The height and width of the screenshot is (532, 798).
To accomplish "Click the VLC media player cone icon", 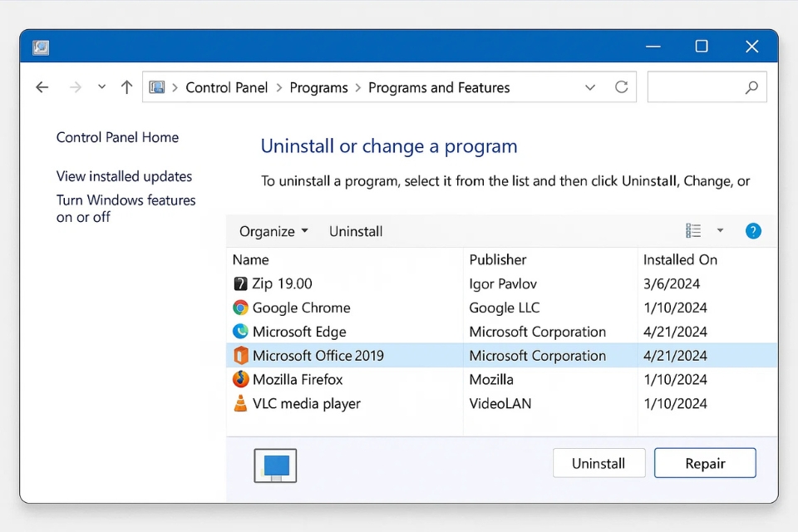I will point(240,404).
